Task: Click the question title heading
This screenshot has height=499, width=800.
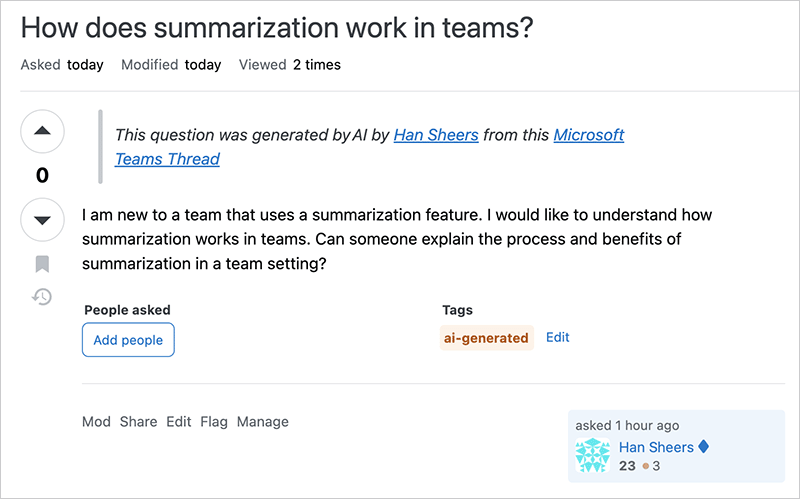Action: (x=277, y=28)
